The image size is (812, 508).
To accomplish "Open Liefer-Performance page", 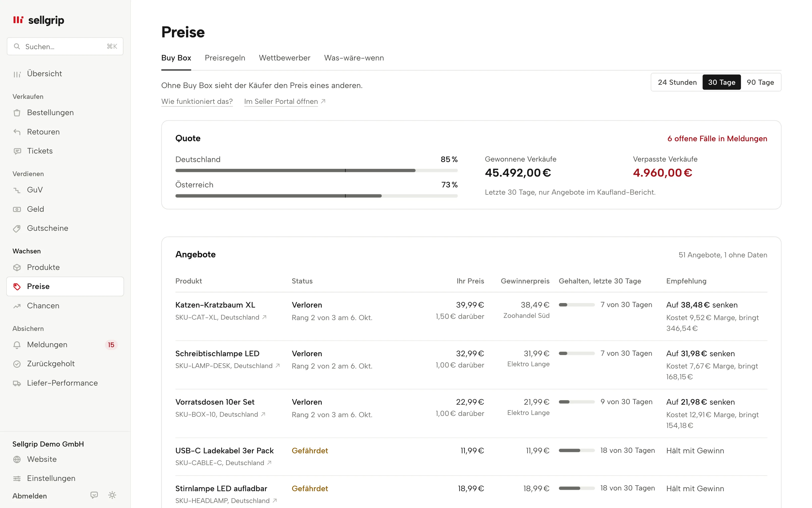I will click(65, 383).
